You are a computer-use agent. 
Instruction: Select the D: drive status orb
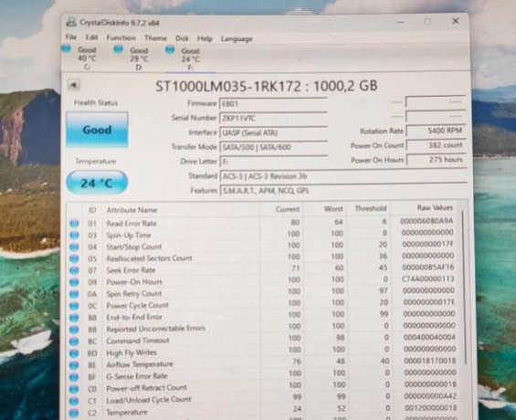tap(118, 49)
